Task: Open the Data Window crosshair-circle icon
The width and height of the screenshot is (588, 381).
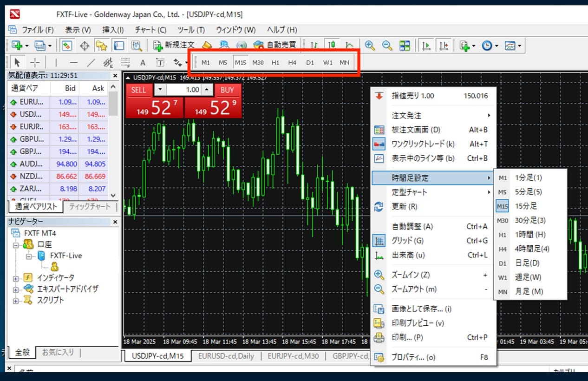Action: pos(85,45)
